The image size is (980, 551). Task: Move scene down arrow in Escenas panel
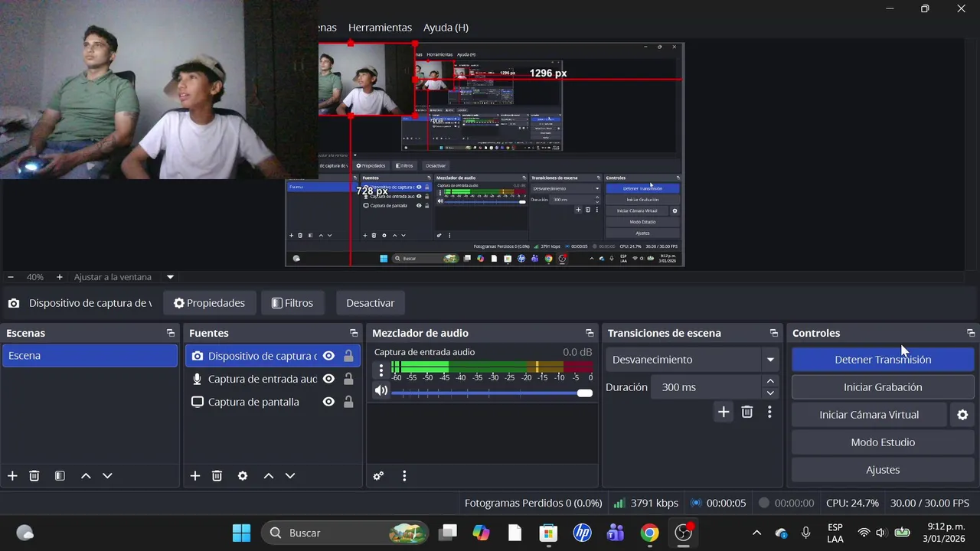107,476
